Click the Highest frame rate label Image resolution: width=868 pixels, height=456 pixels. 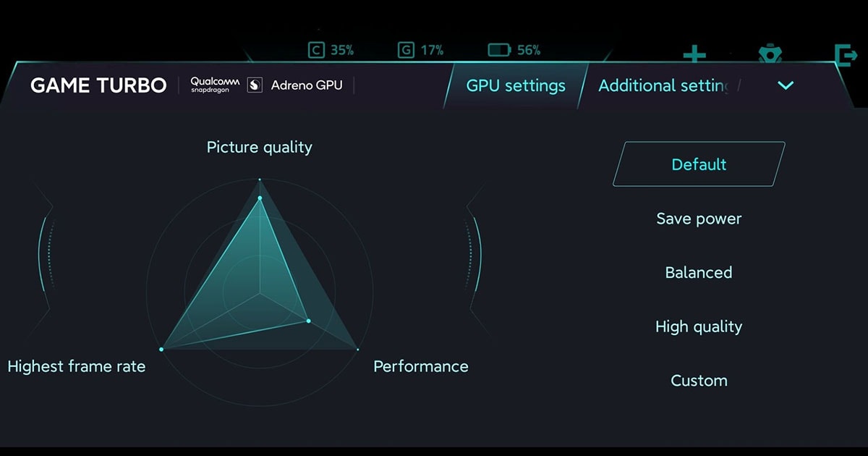point(76,366)
